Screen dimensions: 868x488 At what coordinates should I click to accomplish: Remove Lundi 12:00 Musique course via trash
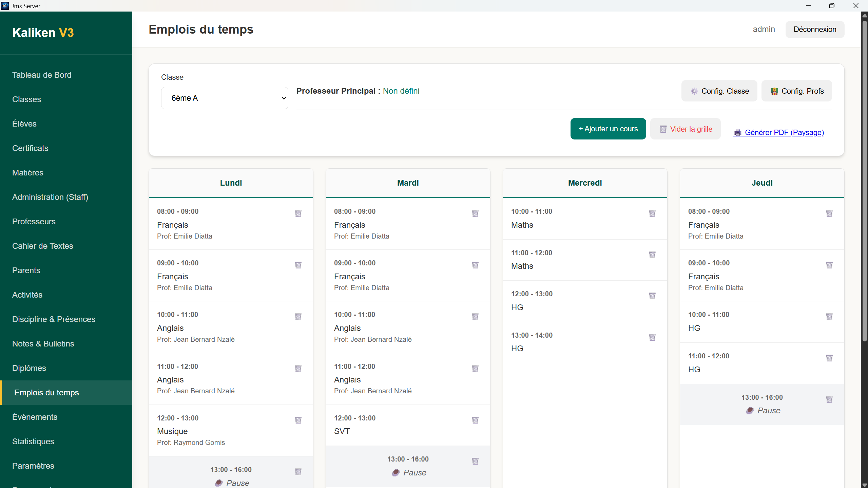[298, 420]
